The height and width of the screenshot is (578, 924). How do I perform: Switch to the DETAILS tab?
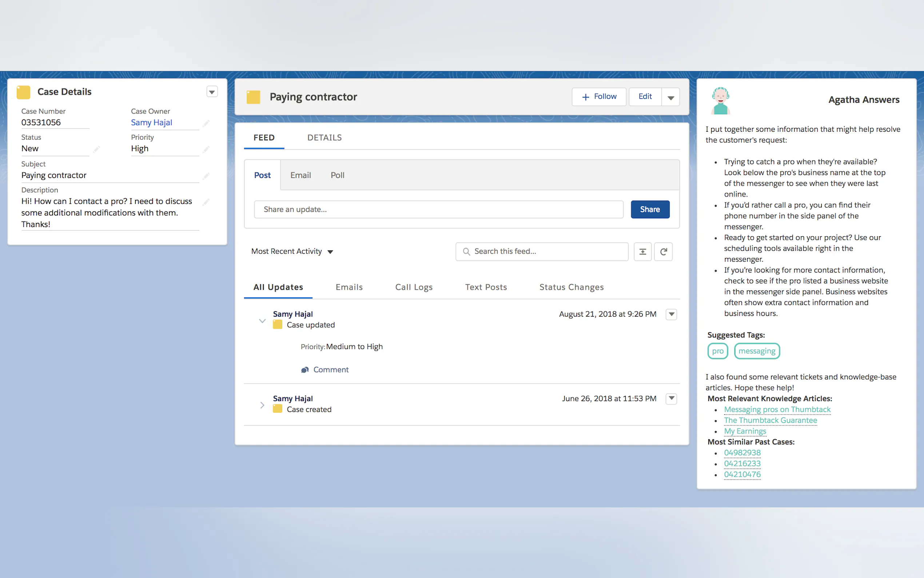pos(324,138)
